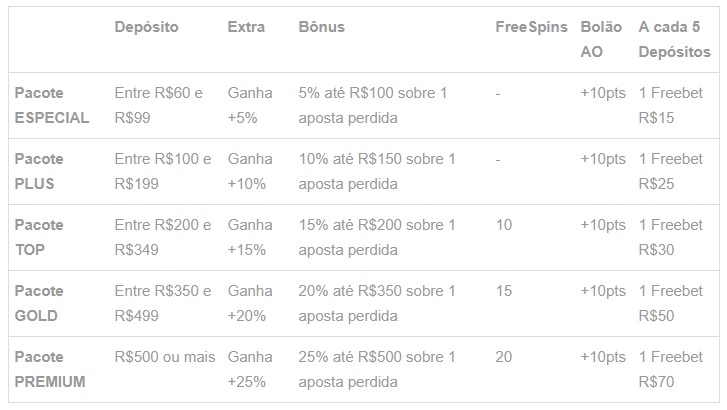Screen dimensions: 727x410
Task: Click the 1 Freebet R$70 cell
Action: pos(670,369)
